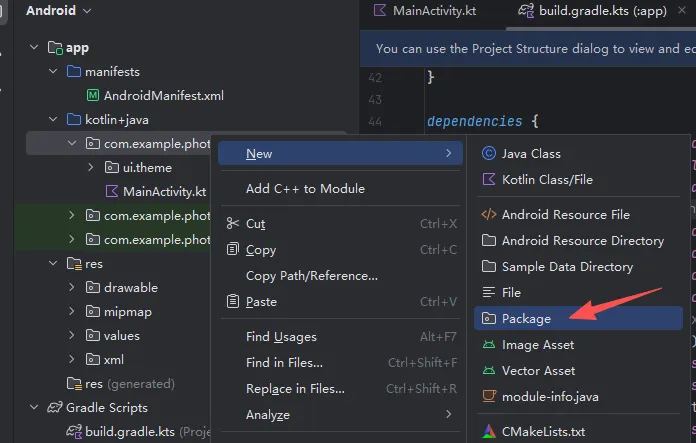Click the Image Asset Android icon

pos(489,344)
